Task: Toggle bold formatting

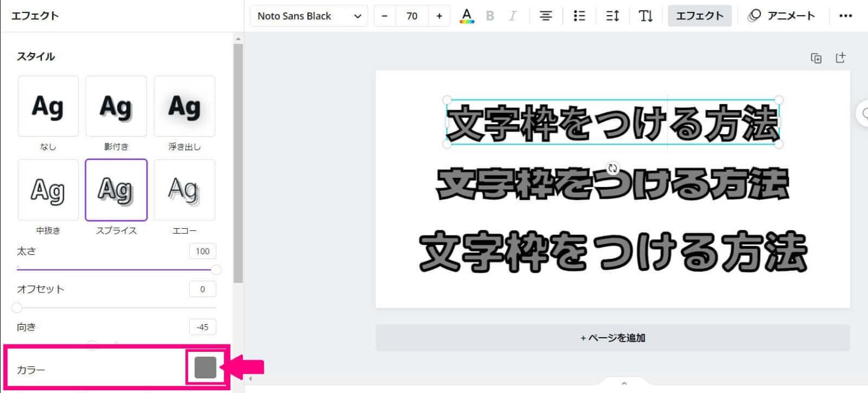Action: (x=490, y=16)
